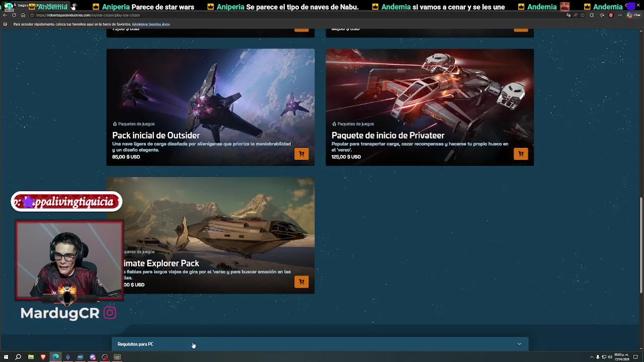644x362 pixels.
Task: Open Brave browser from taskbar
Action: click(x=43, y=357)
